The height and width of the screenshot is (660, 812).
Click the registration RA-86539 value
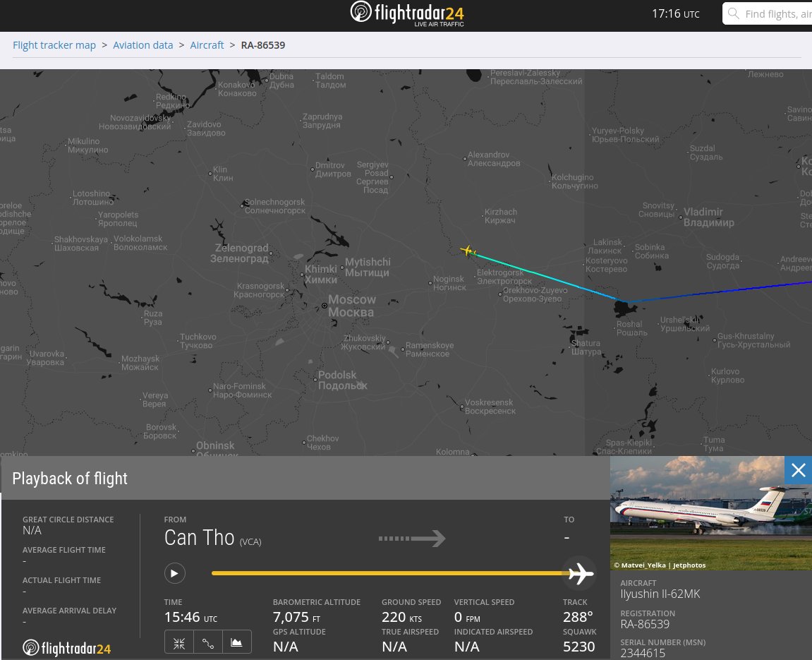point(645,624)
